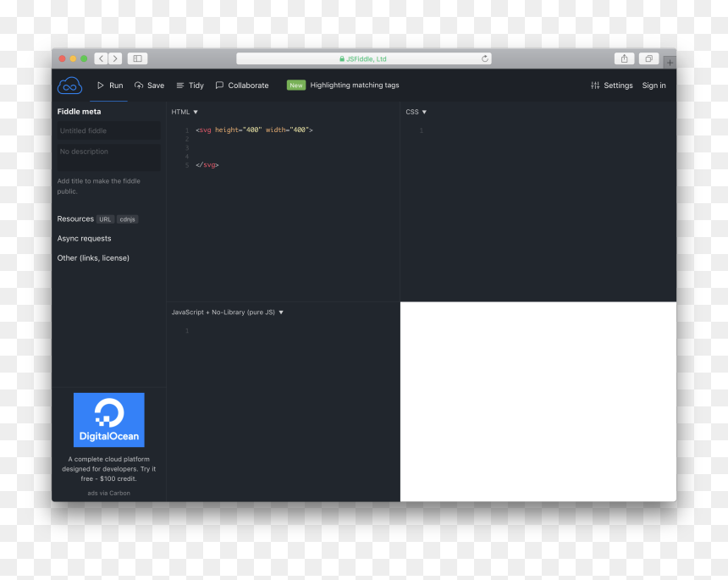The image size is (728, 580).
Task: Add a new browser tab
Action: 670,62
